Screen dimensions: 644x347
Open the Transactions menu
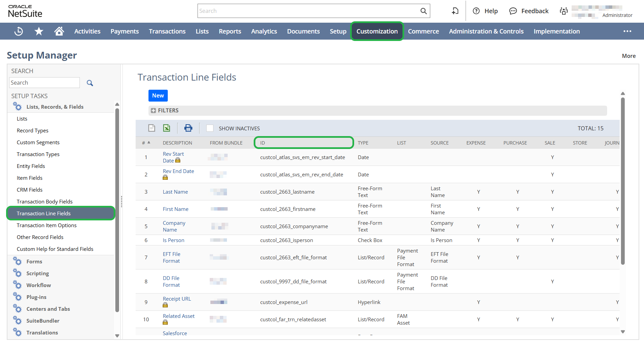click(x=167, y=31)
